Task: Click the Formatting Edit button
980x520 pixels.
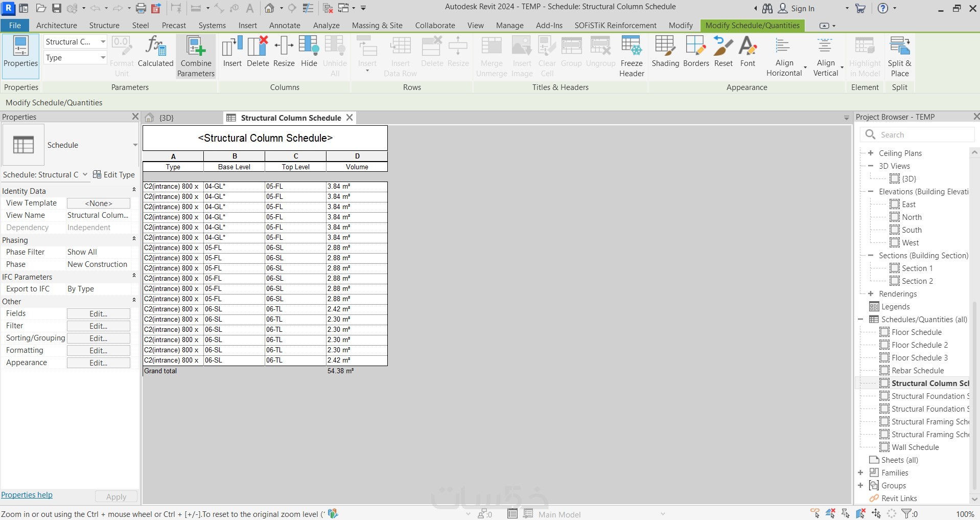Action: pyautogui.click(x=99, y=351)
